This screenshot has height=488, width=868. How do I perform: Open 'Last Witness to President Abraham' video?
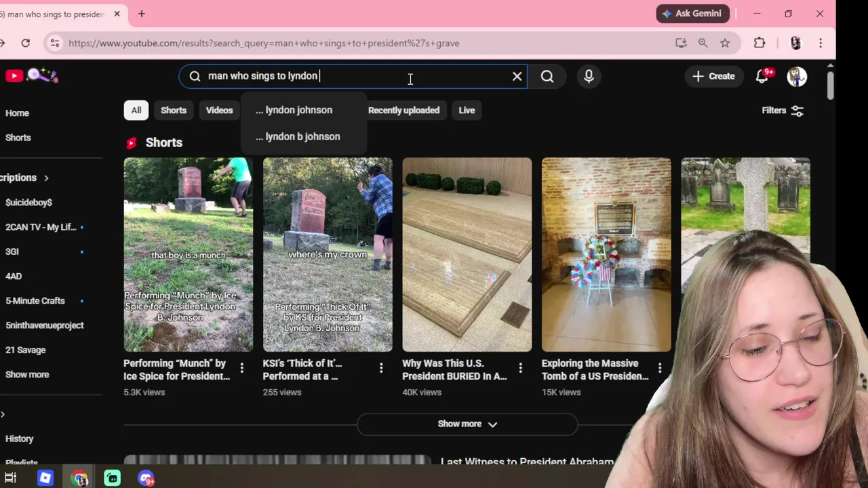pos(527,462)
